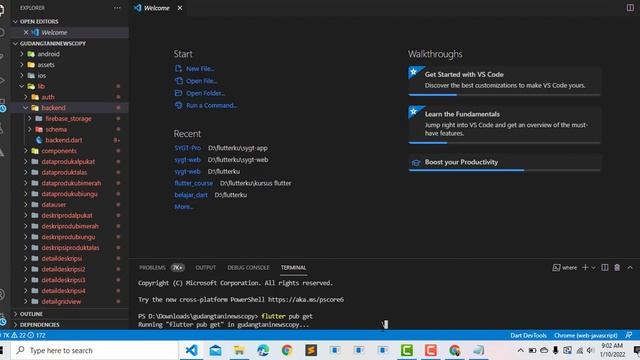The width and height of the screenshot is (640, 360).
Task: Switch to the Output panel tab
Action: [x=205, y=268]
